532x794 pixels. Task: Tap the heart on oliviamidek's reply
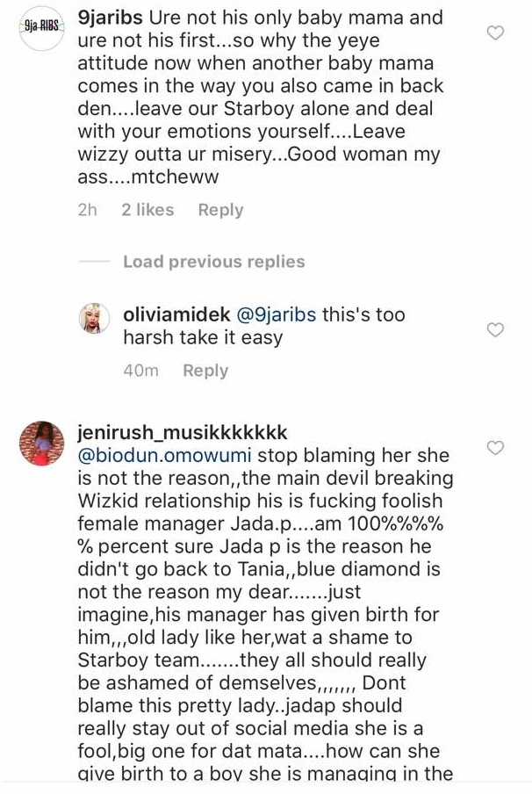(495, 330)
